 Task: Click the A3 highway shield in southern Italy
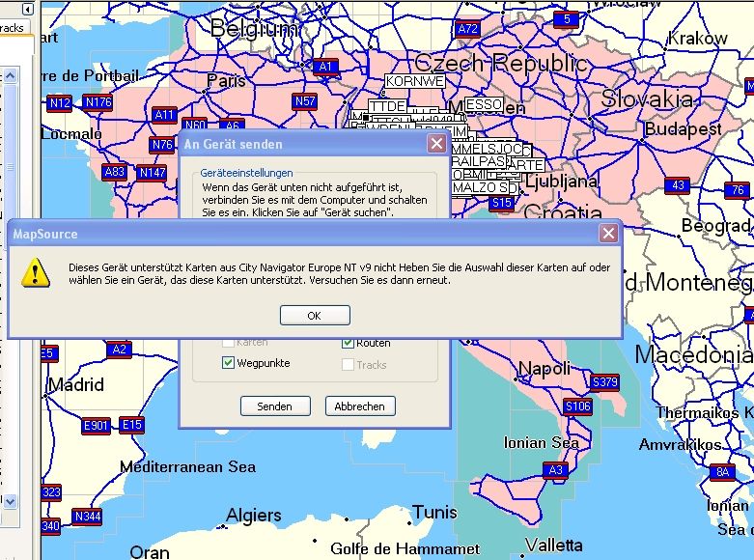pyautogui.click(x=555, y=470)
